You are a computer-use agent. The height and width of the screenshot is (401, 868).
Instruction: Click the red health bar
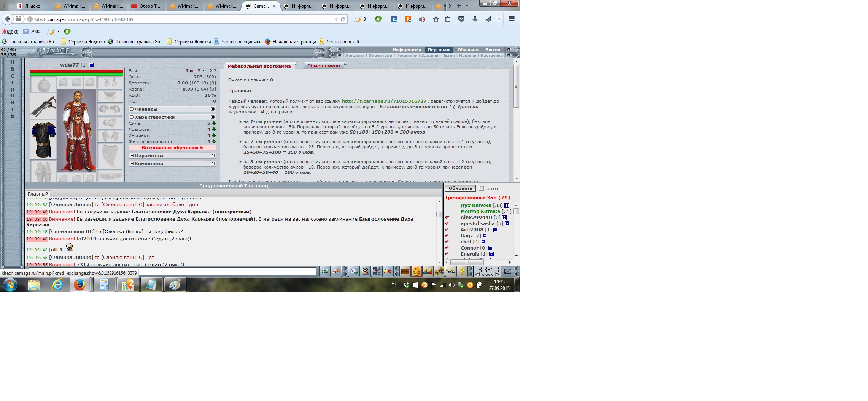coord(76,72)
